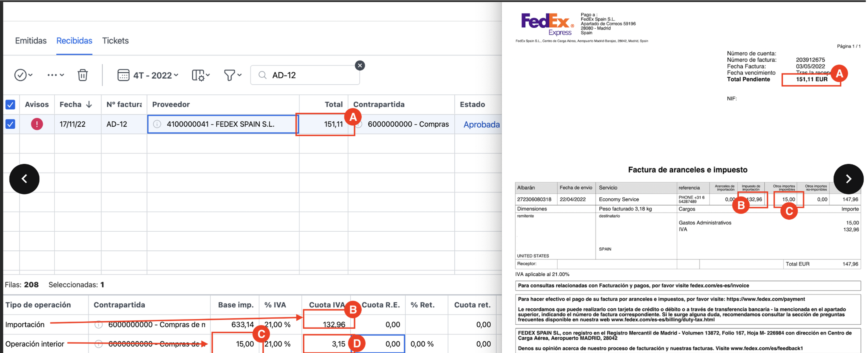Click the red warning alert icon
The image size is (868, 353).
pyautogui.click(x=37, y=124)
